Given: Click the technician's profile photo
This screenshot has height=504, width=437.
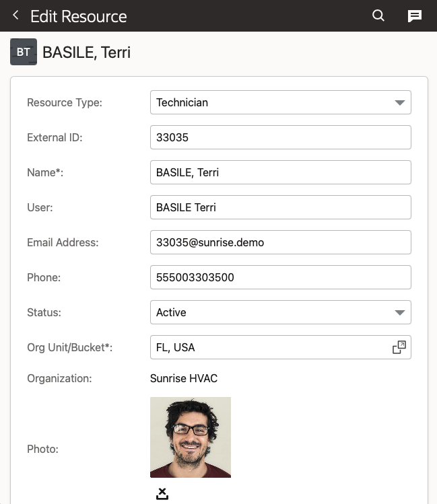Looking at the screenshot, I should pos(191,437).
